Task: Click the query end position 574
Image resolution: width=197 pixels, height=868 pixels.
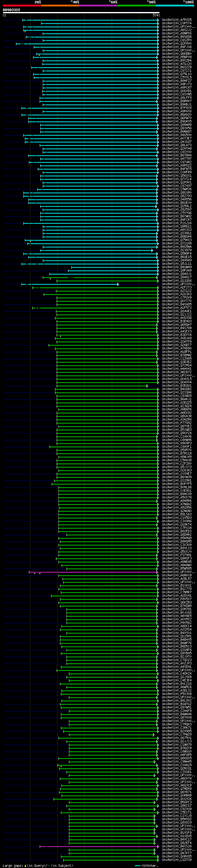Action: [155, 15]
